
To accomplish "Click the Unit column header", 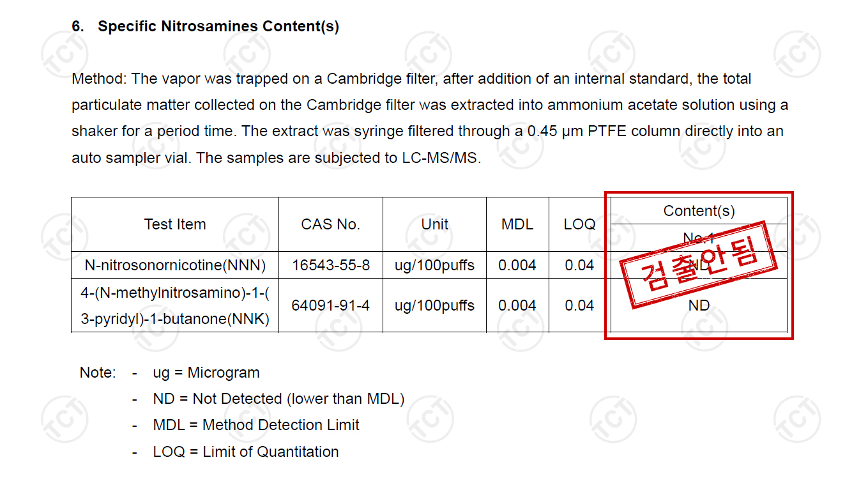I will click(x=435, y=224).
